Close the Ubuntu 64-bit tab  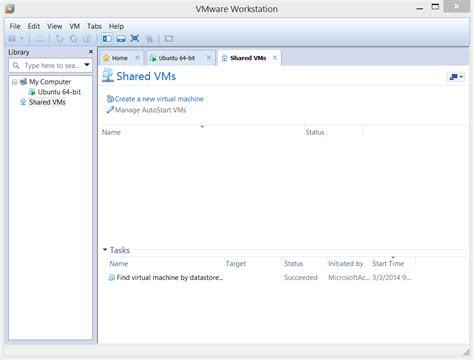click(x=209, y=58)
